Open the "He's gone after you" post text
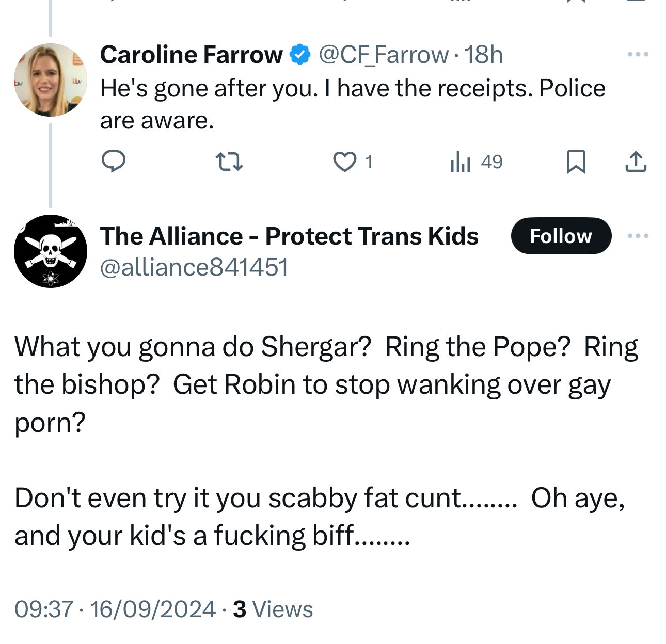Viewport: 666px width, 644px height. (352, 104)
